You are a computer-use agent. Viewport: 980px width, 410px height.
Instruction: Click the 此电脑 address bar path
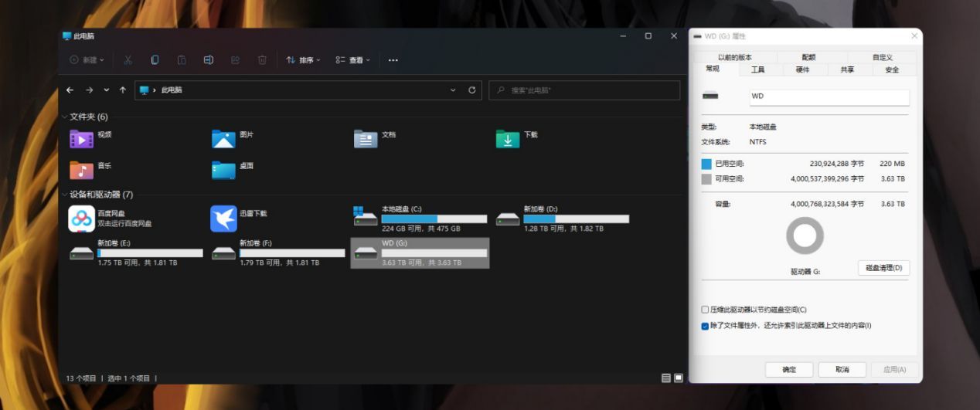tap(172, 90)
